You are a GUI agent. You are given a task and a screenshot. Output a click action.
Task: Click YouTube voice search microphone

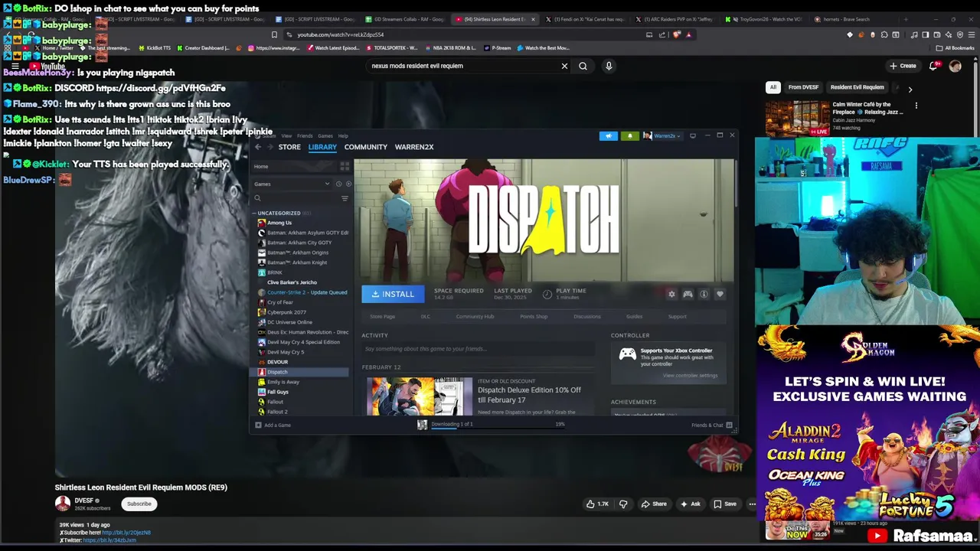[x=609, y=66]
